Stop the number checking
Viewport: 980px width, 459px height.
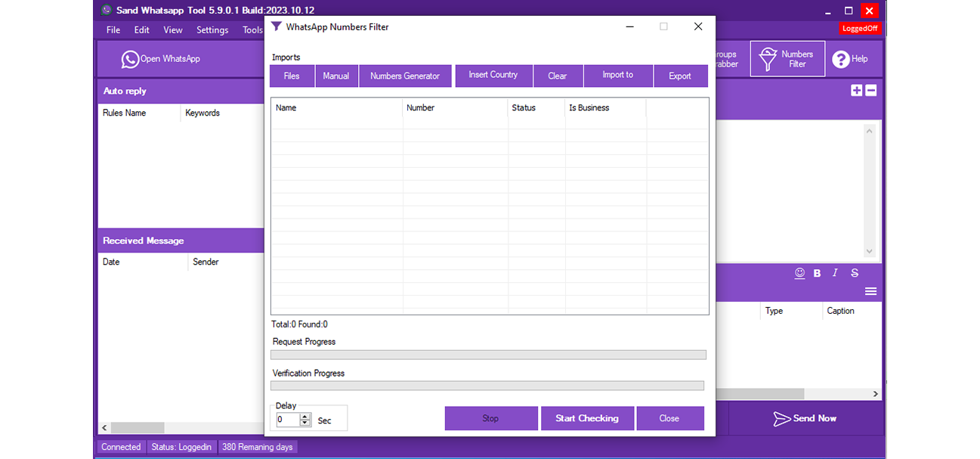[491, 418]
